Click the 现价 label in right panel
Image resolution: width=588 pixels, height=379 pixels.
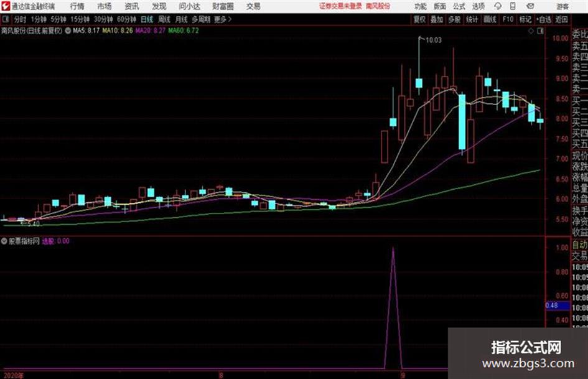(x=580, y=156)
